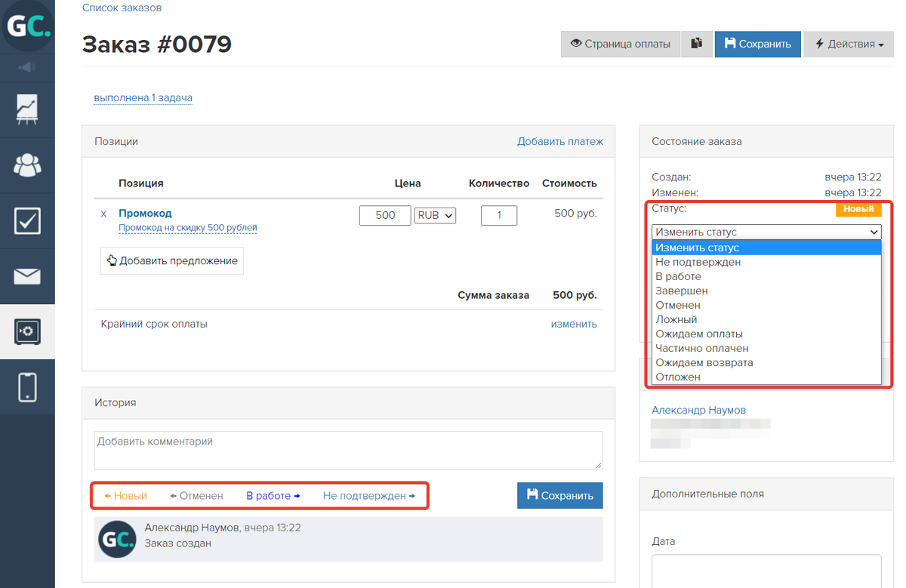This screenshot has height=588, width=906.
Task: Click the Добавить предложение button
Action: 172,260
